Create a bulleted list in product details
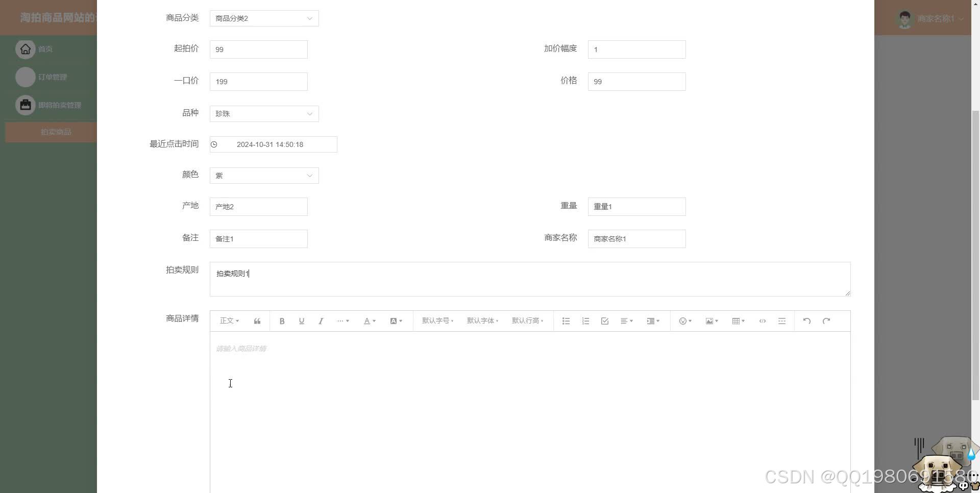Image resolution: width=980 pixels, height=493 pixels. (x=566, y=321)
